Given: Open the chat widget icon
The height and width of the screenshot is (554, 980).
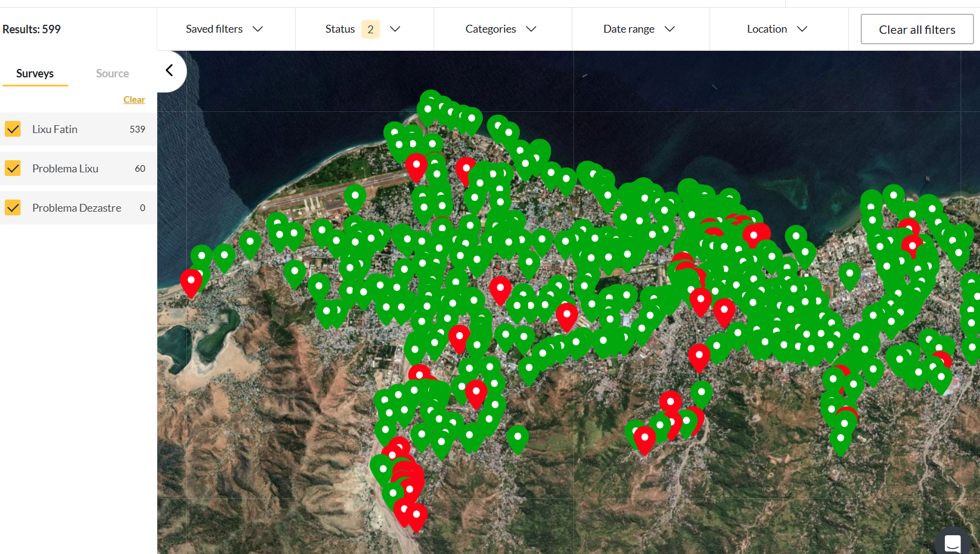Looking at the screenshot, I should [952, 543].
